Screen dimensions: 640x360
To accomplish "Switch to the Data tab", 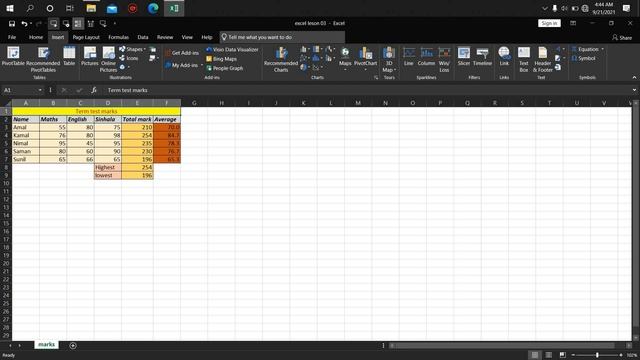I will (x=143, y=37).
